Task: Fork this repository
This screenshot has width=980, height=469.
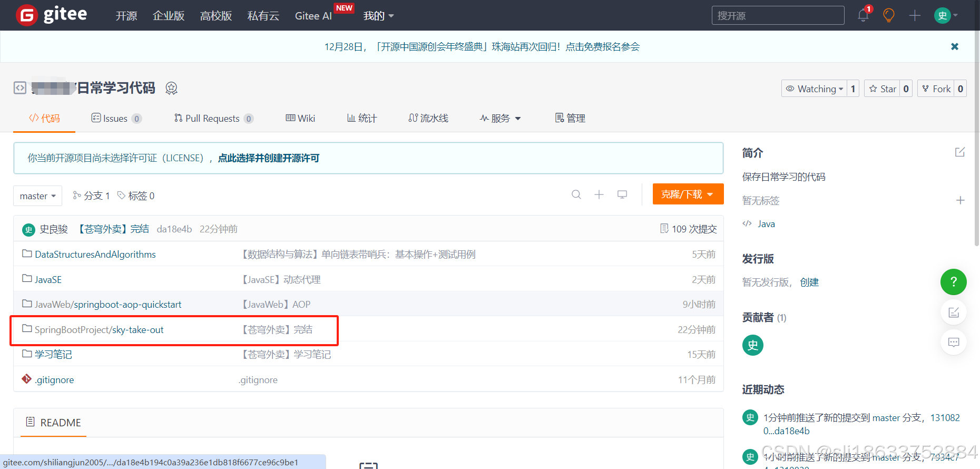Action: coord(936,89)
